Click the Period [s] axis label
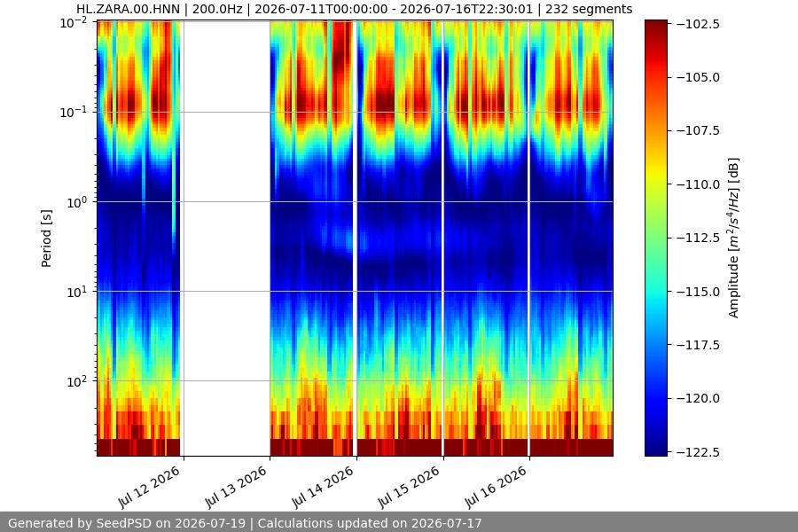The height and width of the screenshot is (532, 798). pyautogui.click(x=46, y=239)
